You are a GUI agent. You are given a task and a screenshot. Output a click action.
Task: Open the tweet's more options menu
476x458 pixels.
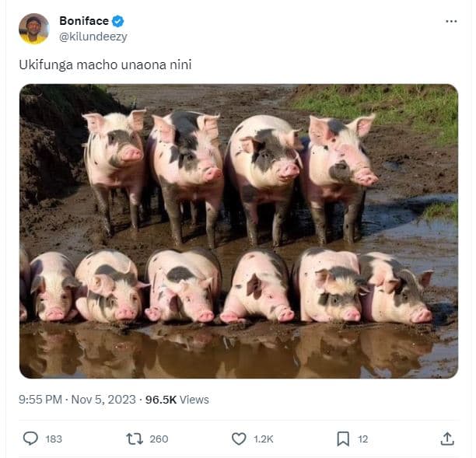[x=451, y=21]
